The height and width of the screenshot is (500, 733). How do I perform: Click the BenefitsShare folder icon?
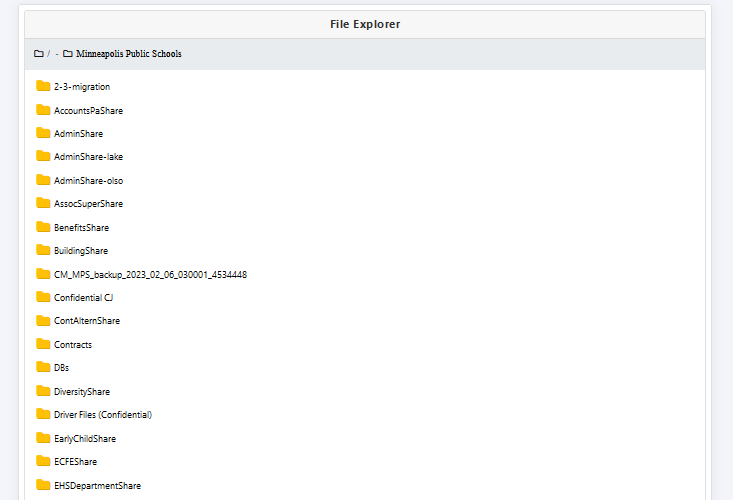[43, 227]
